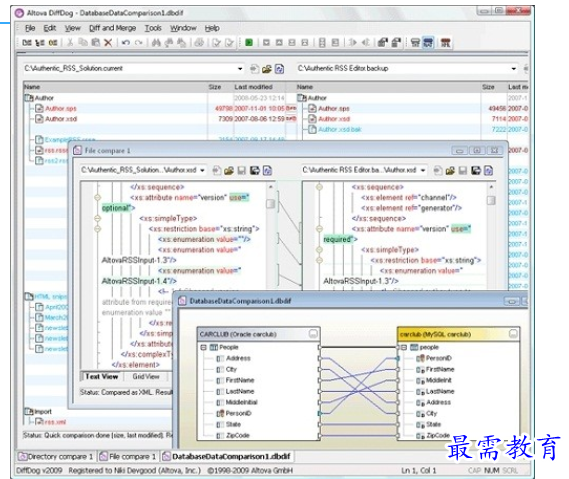
Task: Select Author.sps in left directory tree
Action: coord(61,109)
